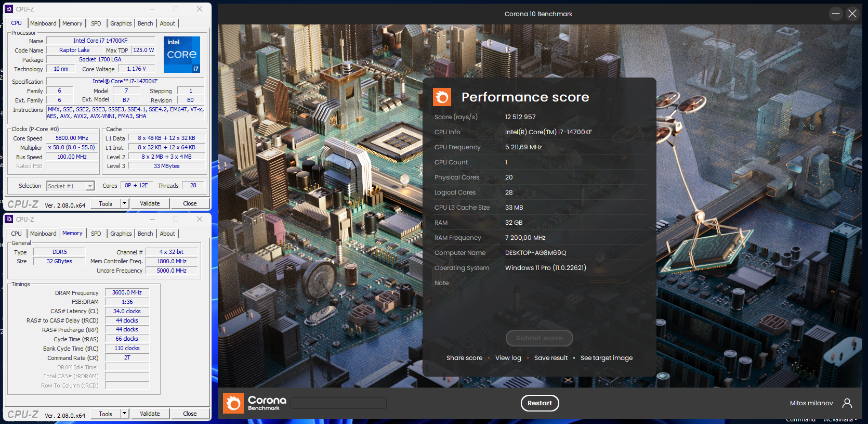Click the Command Rate value 2T

click(127, 357)
